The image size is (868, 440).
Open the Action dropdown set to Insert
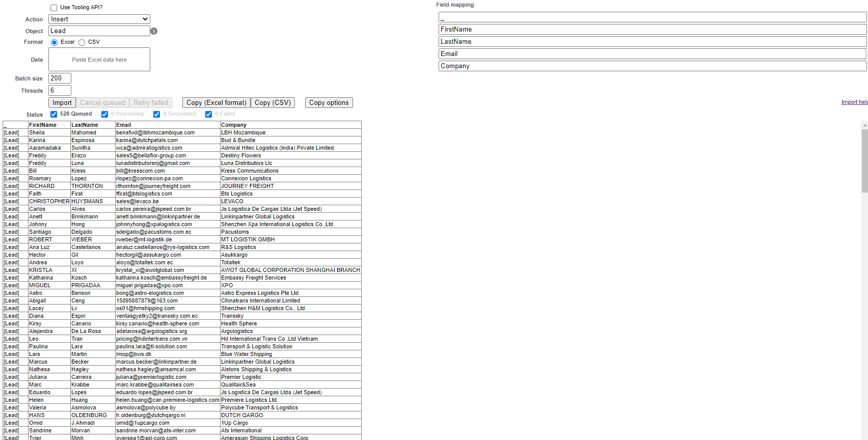99,19
